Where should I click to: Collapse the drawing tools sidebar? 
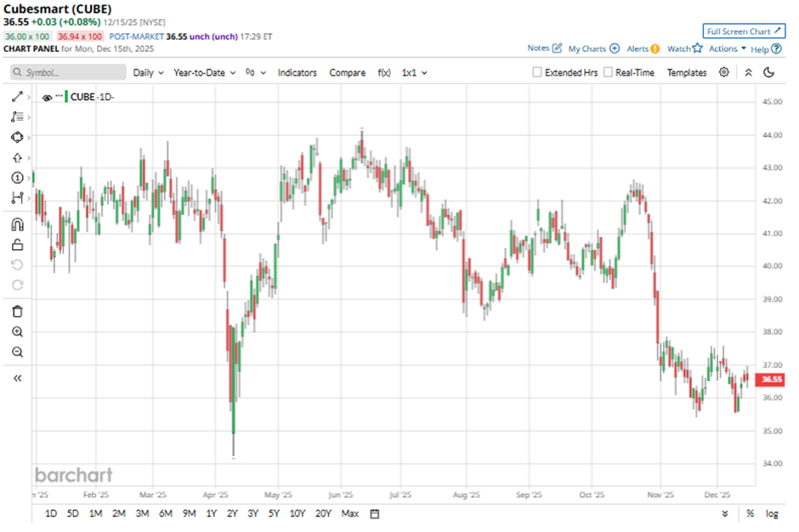pyautogui.click(x=17, y=378)
